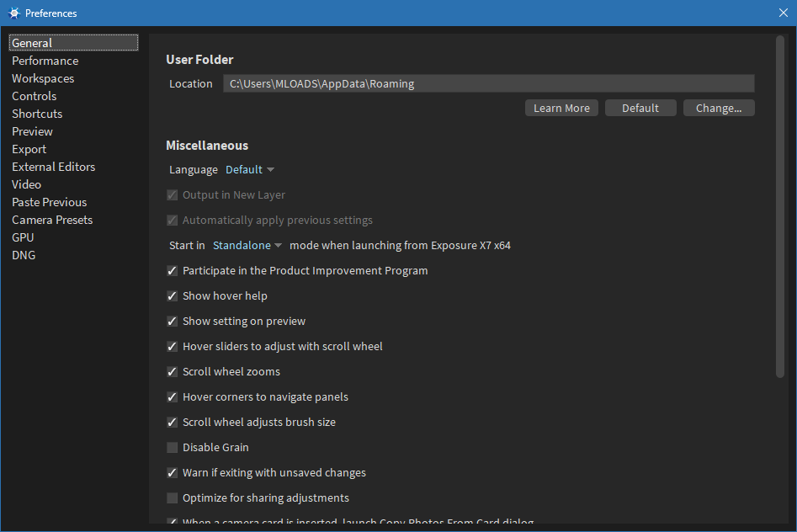Uncheck Hover sliders to adjust with scroll wheel
This screenshot has height=532, width=797.
point(173,347)
